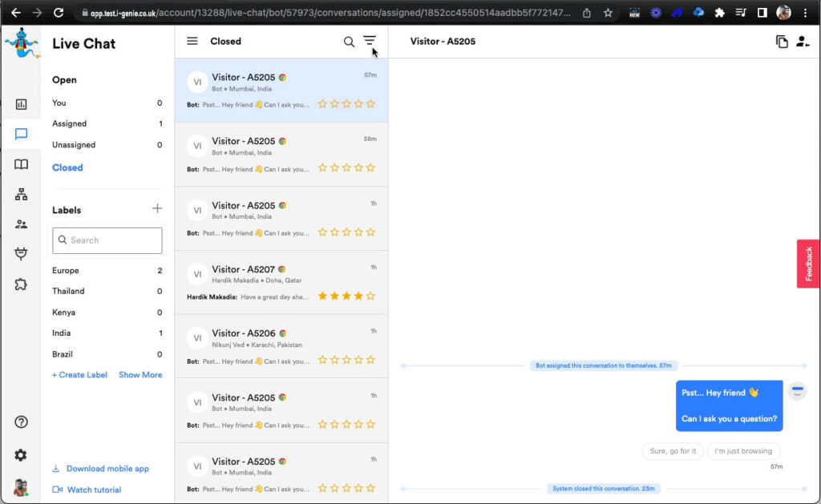This screenshot has width=821, height=504.
Task: Open the flow builder hierarchy icon
Action: [x=22, y=195]
